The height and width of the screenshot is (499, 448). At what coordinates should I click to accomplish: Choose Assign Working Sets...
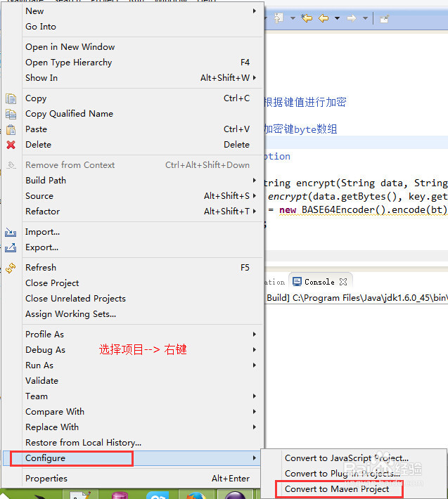point(133,314)
